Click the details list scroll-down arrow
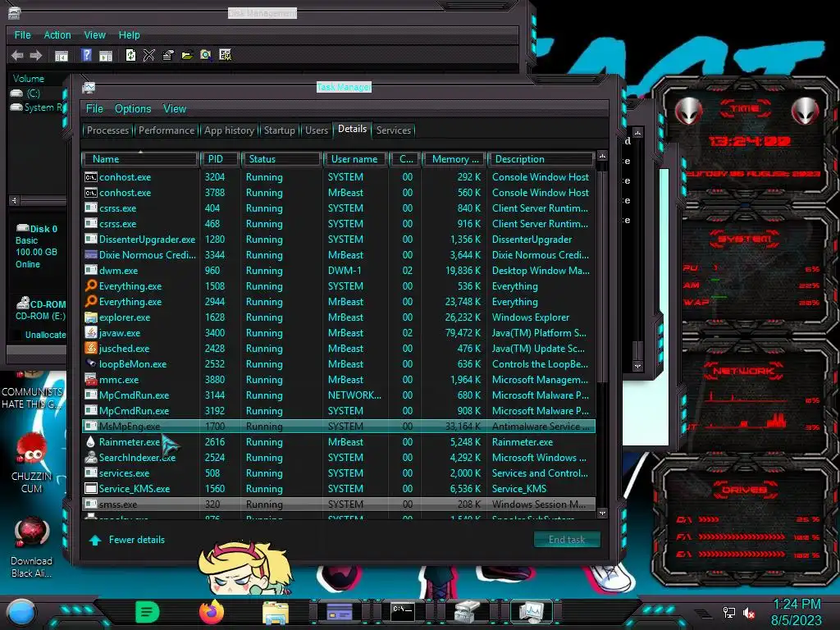 click(x=602, y=514)
